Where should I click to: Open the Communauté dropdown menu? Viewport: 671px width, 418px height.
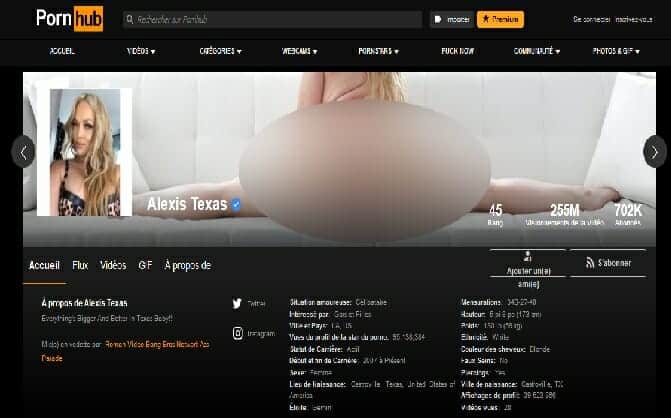click(x=536, y=50)
